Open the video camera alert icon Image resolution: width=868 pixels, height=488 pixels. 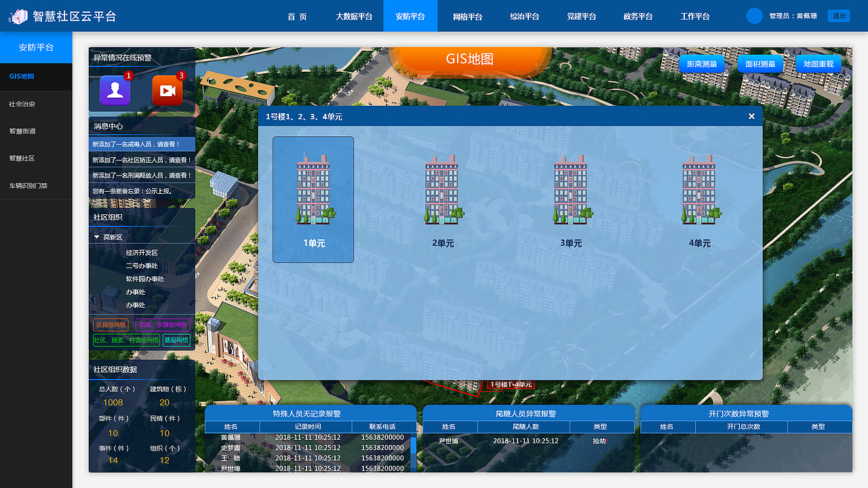167,90
